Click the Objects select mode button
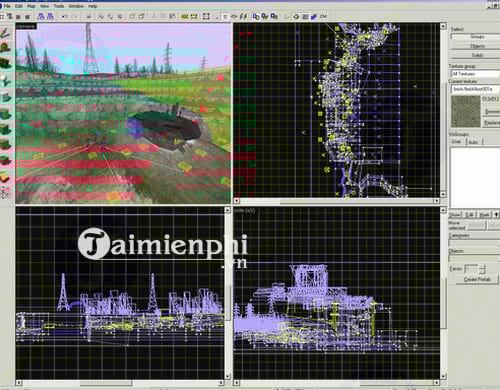Screen dimensions: 500x390 tap(475, 46)
